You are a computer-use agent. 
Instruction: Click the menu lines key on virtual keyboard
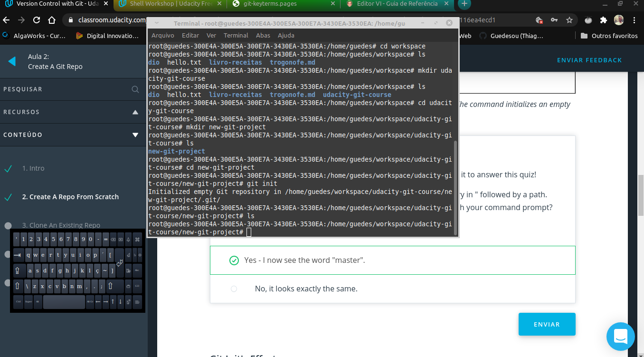[137, 302]
